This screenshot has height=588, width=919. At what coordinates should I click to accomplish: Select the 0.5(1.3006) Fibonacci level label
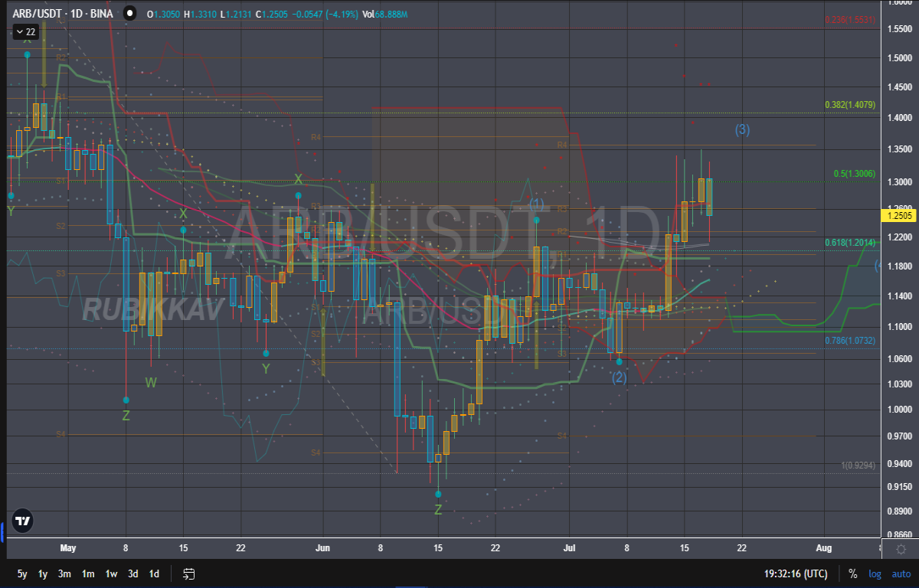coord(854,174)
